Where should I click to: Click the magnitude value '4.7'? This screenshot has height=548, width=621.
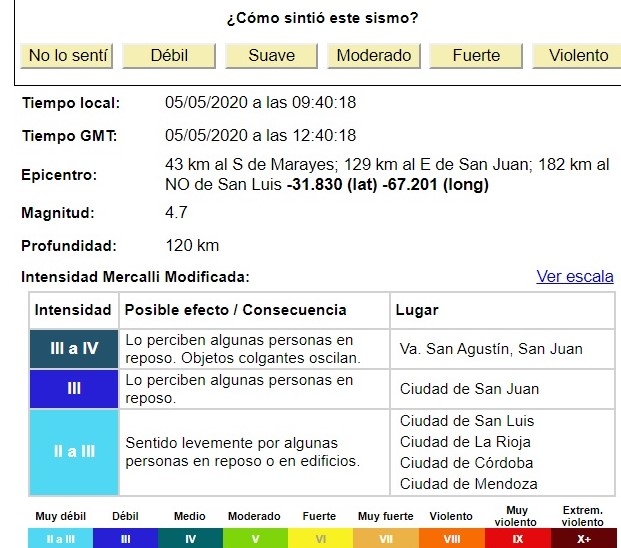click(176, 213)
